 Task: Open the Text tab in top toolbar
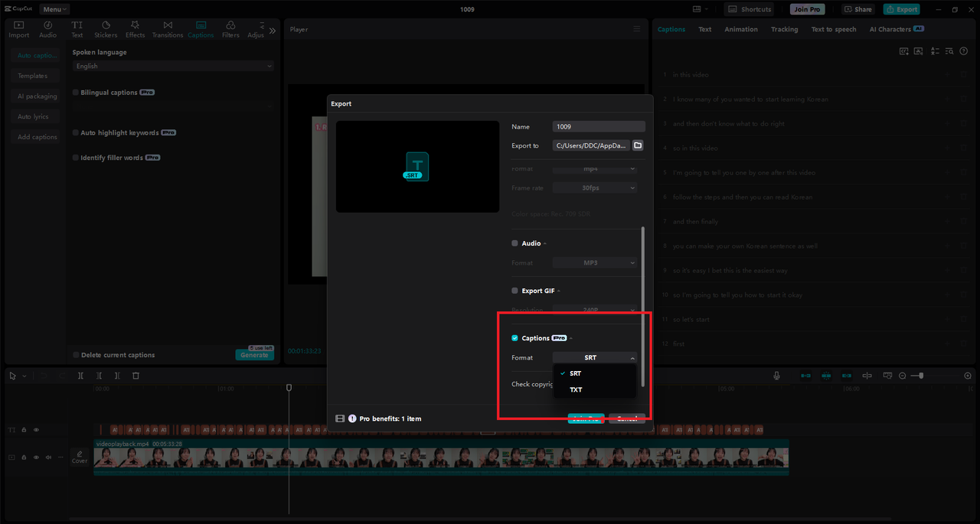(x=77, y=29)
